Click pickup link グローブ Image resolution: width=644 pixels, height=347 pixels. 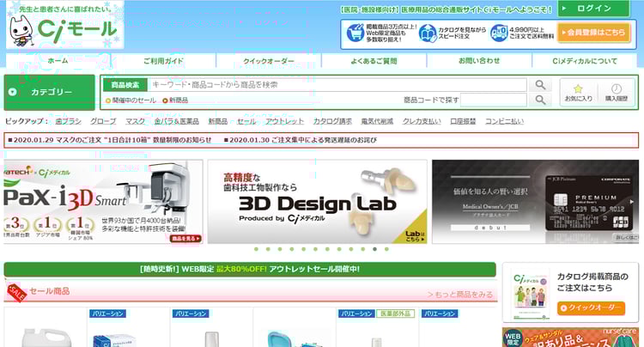coord(103,121)
